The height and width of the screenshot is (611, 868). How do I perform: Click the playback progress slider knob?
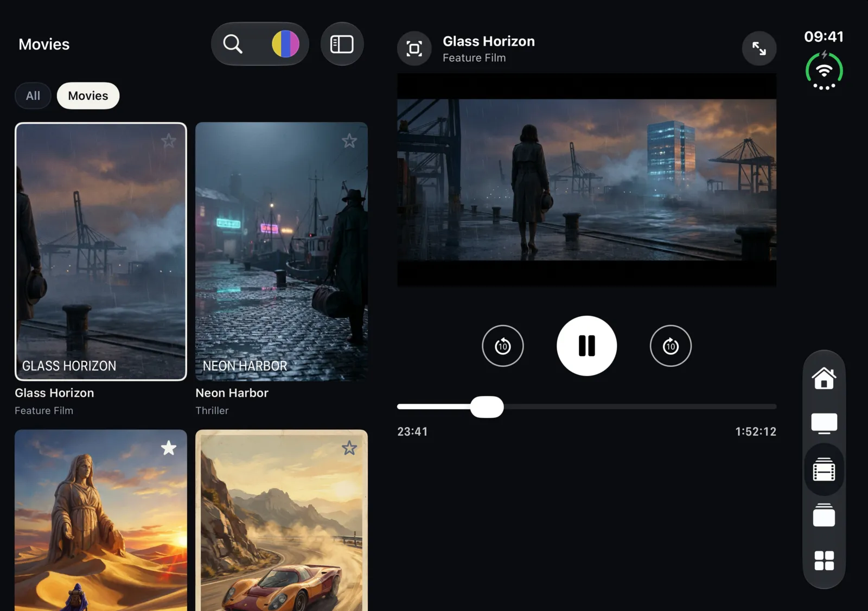tap(487, 406)
